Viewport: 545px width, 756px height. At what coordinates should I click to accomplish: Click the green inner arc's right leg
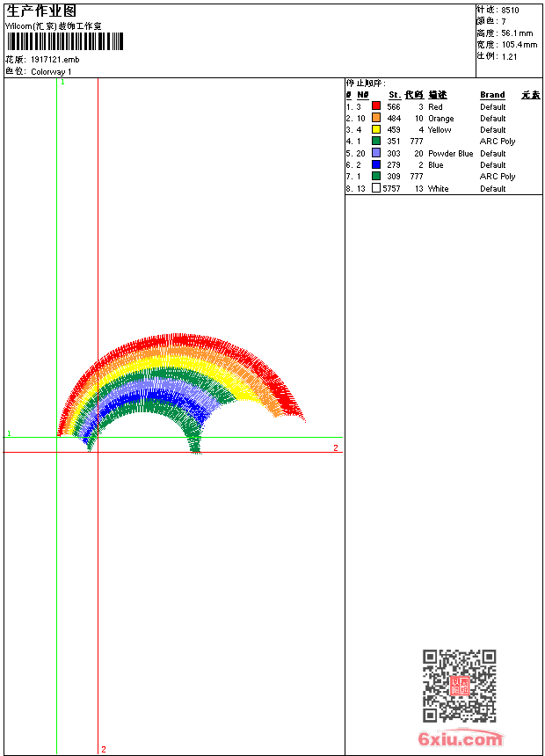194,433
